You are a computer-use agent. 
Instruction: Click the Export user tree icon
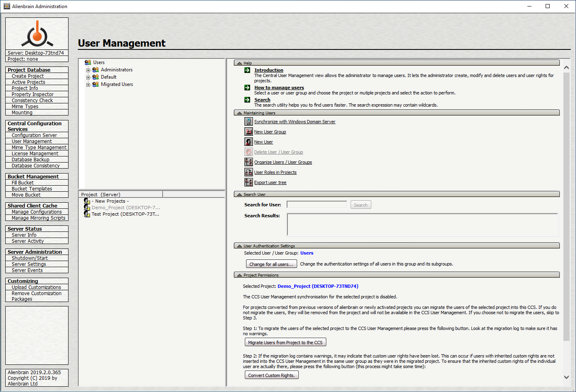248,182
